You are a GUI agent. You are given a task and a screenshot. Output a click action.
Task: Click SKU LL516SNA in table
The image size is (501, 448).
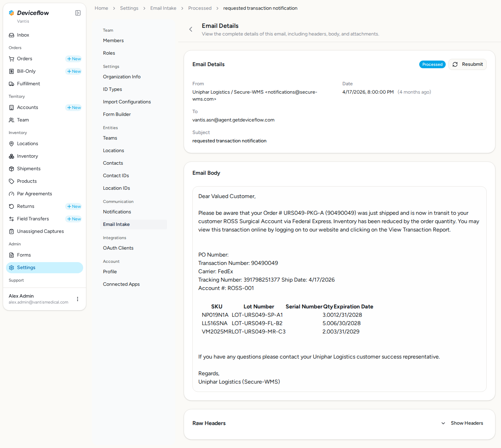(215, 323)
